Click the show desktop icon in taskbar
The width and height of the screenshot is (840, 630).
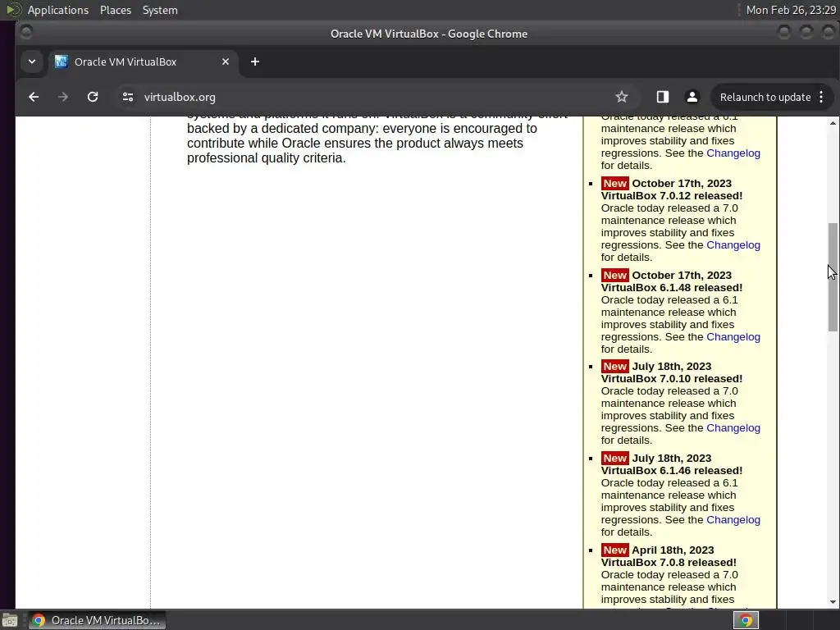[10, 620]
